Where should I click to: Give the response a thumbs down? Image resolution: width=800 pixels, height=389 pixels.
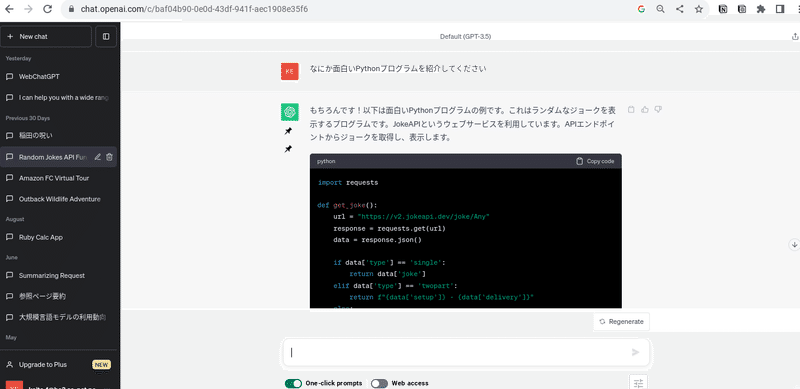point(658,109)
